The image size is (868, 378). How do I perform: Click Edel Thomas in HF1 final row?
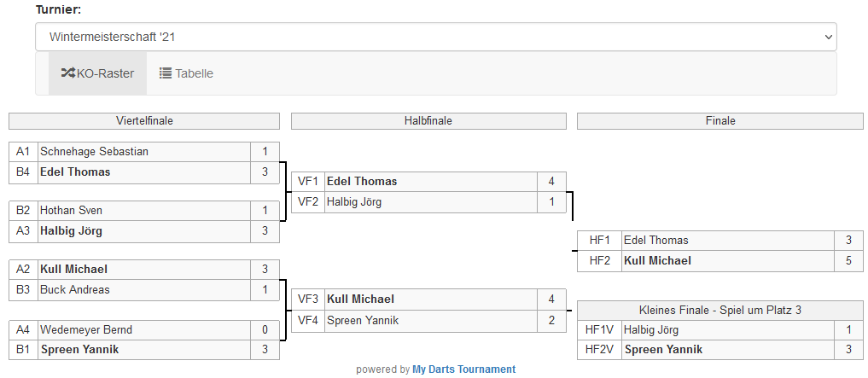[x=655, y=241]
